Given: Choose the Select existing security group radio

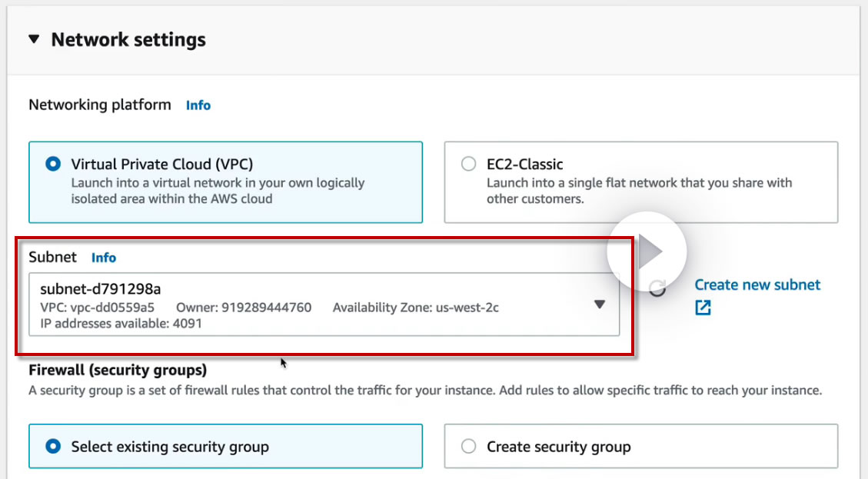Looking at the screenshot, I should 53,446.
